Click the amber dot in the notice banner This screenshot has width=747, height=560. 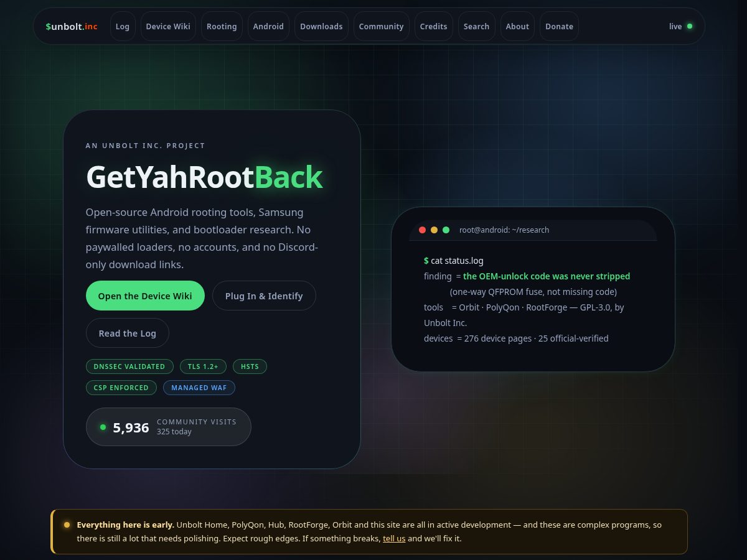pos(67,525)
